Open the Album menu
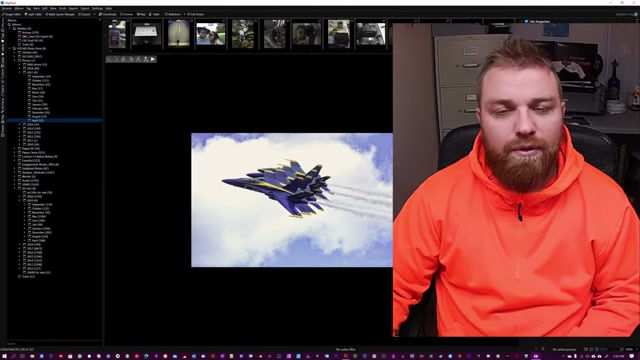Viewport: 640px width, 360px height. pyautogui.click(x=19, y=8)
